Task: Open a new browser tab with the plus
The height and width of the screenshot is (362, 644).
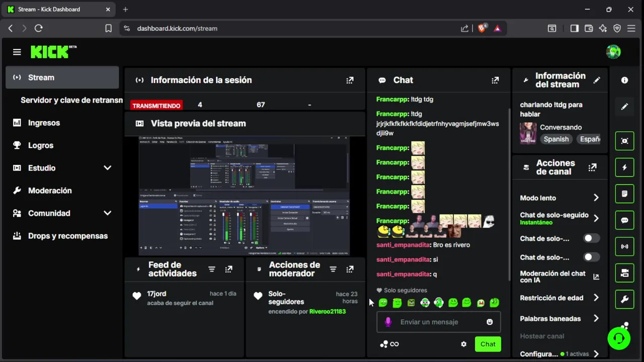Action: (125, 9)
